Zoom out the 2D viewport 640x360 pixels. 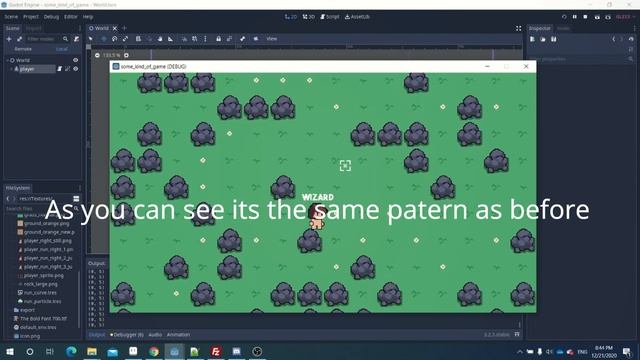point(97,55)
